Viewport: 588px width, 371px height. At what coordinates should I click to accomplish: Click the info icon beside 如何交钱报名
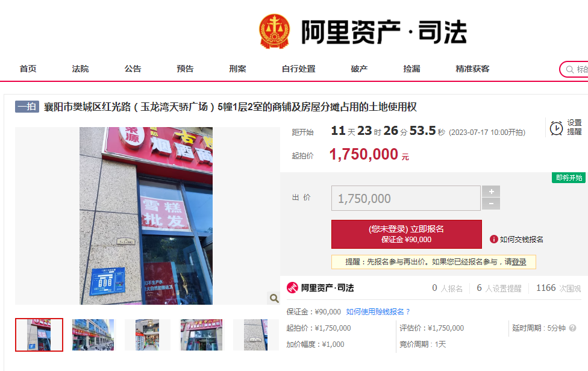[x=494, y=239]
